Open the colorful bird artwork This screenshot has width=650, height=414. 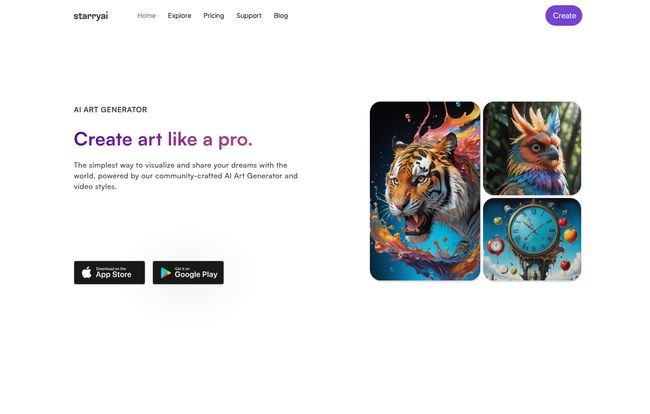[x=532, y=148]
